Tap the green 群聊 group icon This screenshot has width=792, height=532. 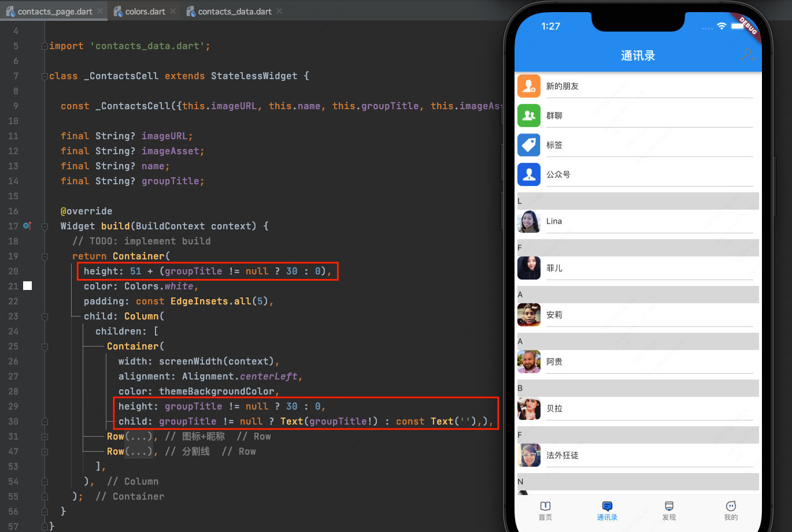[x=529, y=116]
